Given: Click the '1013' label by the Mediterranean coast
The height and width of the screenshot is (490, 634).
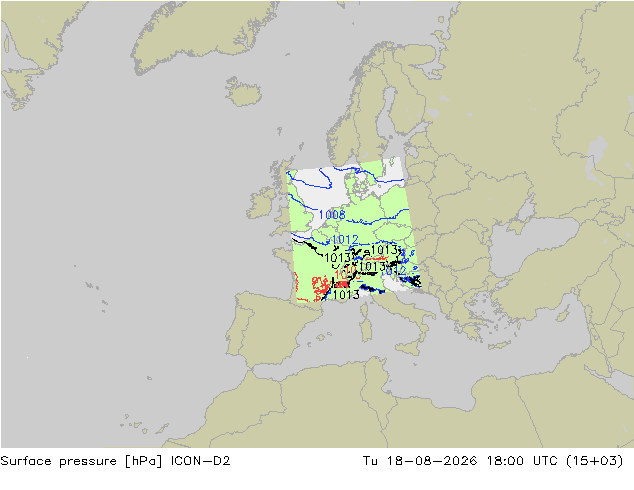Looking at the screenshot, I should coord(346,295).
